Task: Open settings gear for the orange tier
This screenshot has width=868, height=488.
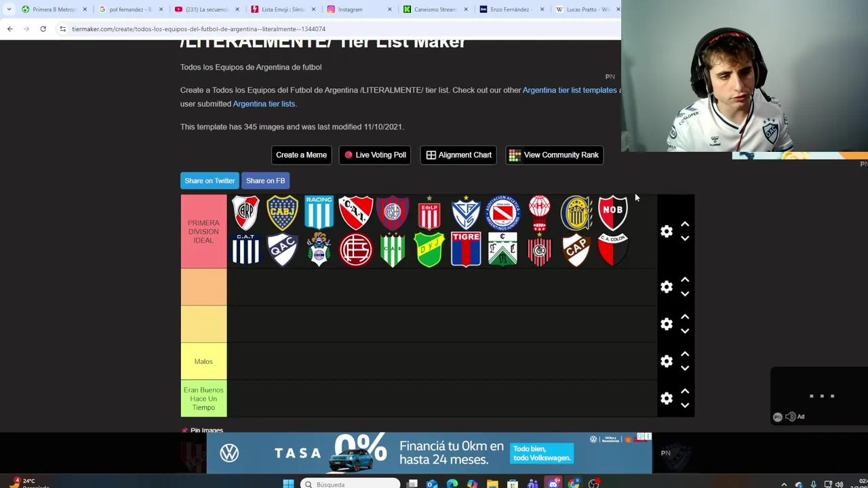Action: [667, 287]
